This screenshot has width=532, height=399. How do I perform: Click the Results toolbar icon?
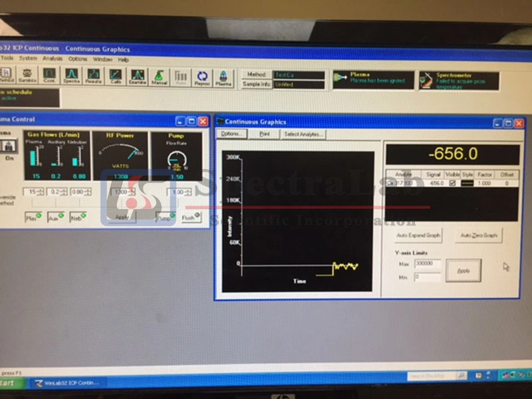93,76
